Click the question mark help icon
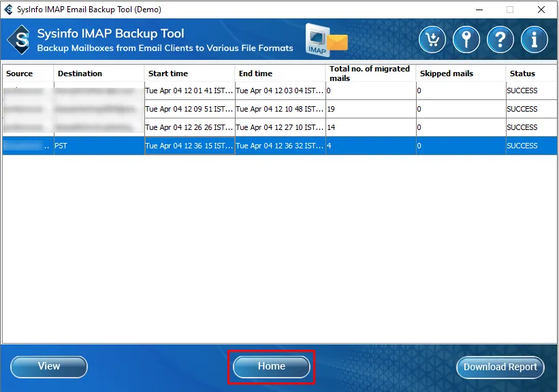 coord(500,40)
